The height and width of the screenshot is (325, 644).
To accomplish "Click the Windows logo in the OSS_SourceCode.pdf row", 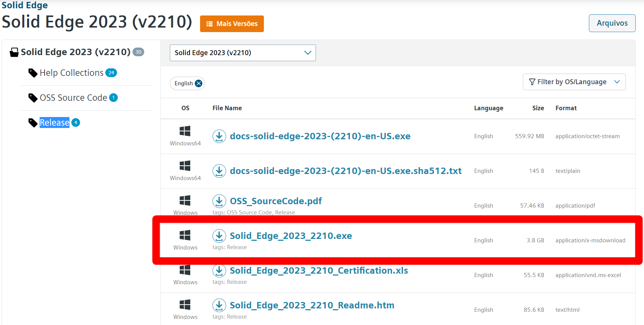I will [185, 200].
